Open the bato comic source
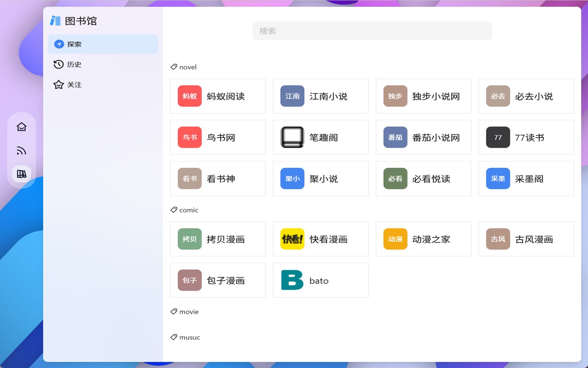588x368 pixels. [x=321, y=280]
